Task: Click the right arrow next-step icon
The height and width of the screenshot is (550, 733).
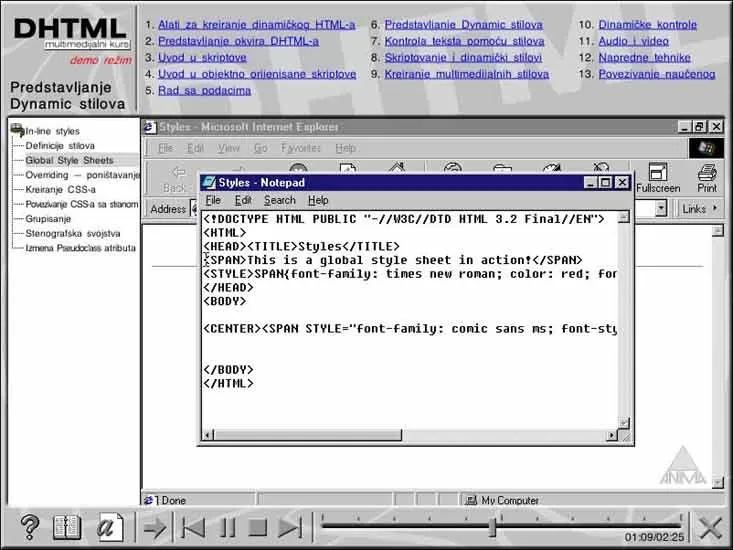Action: pyautogui.click(x=154, y=528)
